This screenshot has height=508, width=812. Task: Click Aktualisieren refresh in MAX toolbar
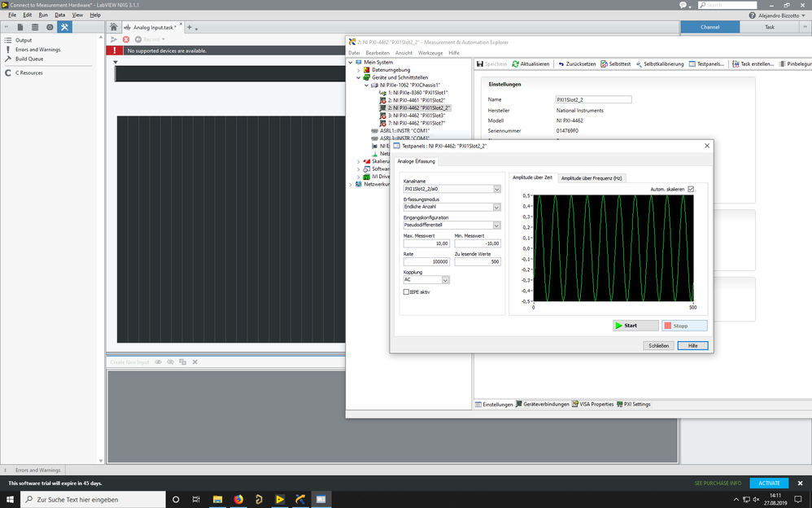pyautogui.click(x=530, y=63)
